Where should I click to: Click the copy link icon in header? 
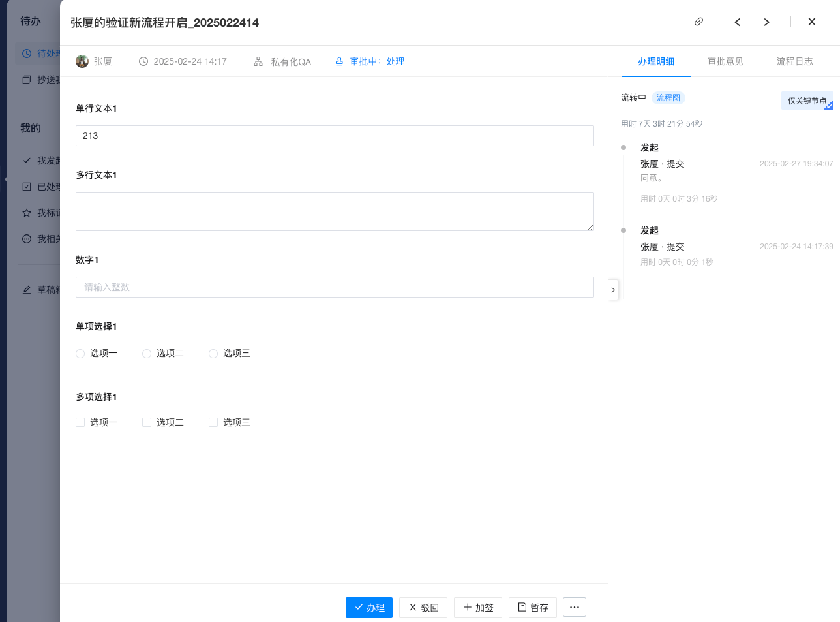(x=698, y=22)
